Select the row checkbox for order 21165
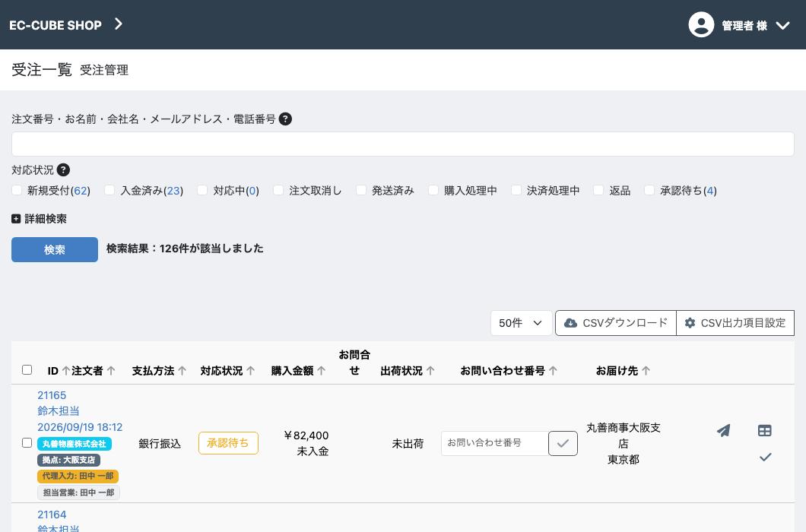The height and width of the screenshot is (532, 806). (x=27, y=442)
